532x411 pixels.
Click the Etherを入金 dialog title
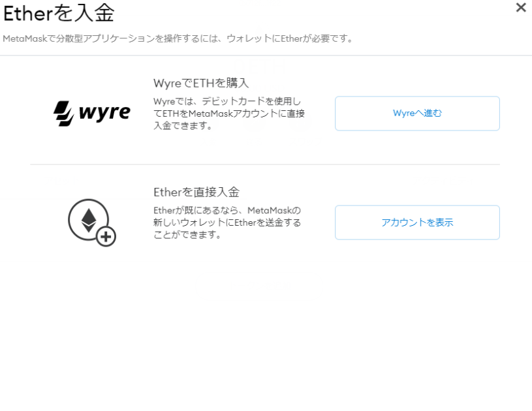59,14
